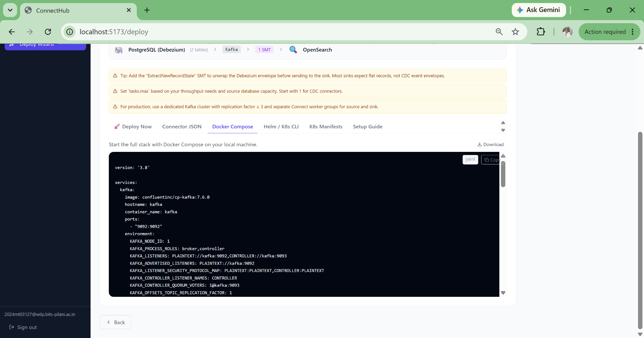Open the Chrome profile avatar

click(567, 32)
